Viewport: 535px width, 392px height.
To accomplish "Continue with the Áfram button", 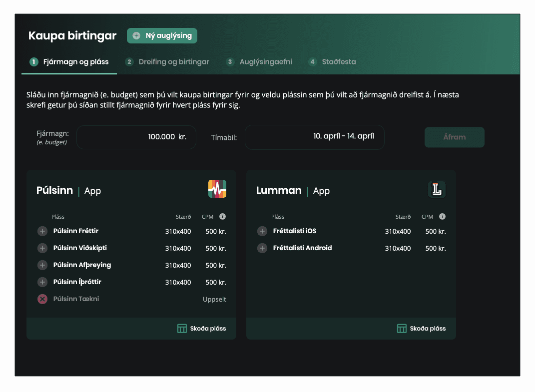I will click(x=455, y=137).
